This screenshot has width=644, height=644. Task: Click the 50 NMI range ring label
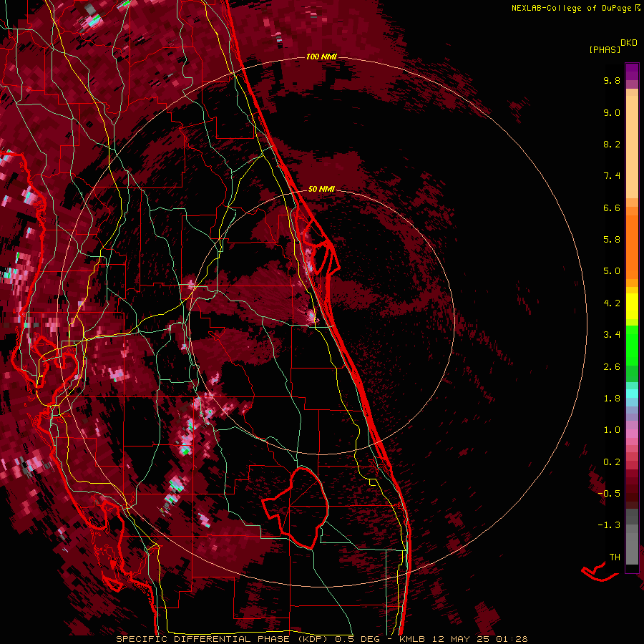point(321,189)
